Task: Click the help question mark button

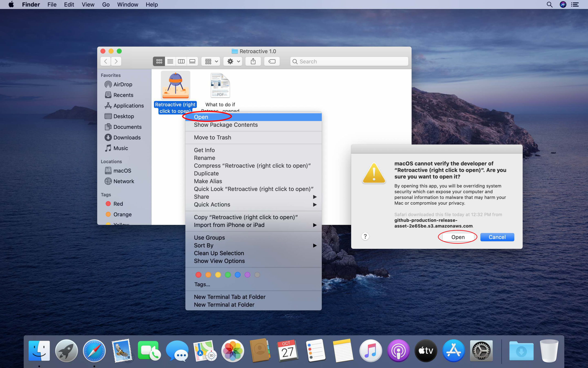Action: pos(365,236)
